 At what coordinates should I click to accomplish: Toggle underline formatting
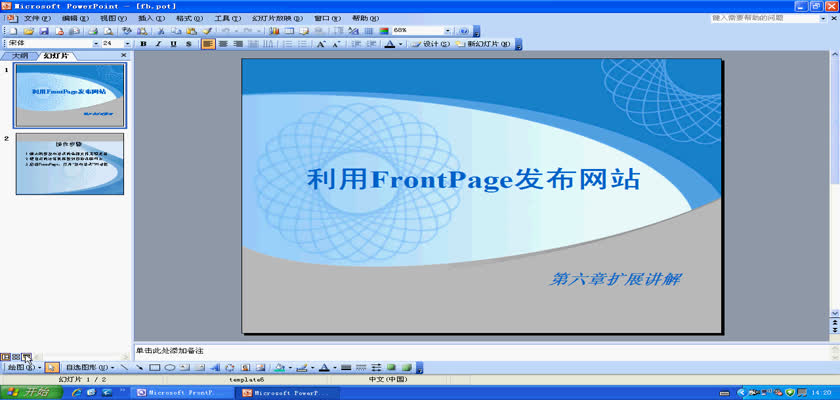tap(174, 44)
